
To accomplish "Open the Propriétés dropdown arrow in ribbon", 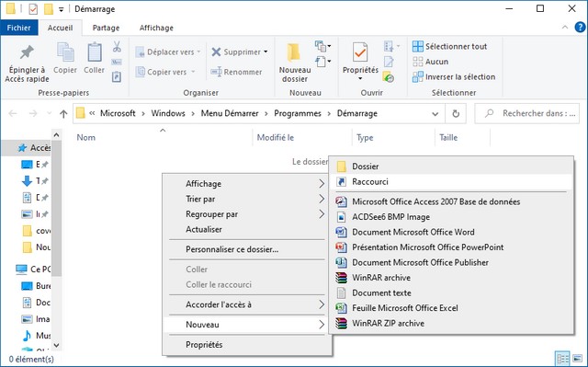I will coord(360,78).
